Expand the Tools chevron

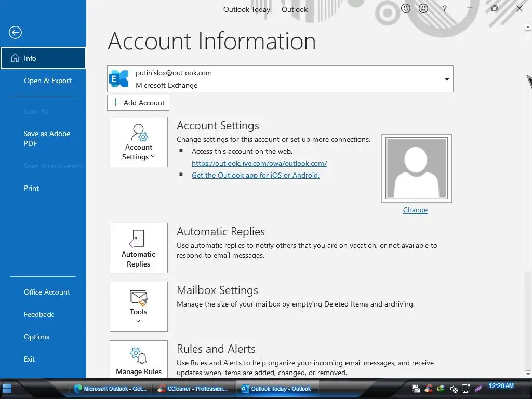[138, 321]
